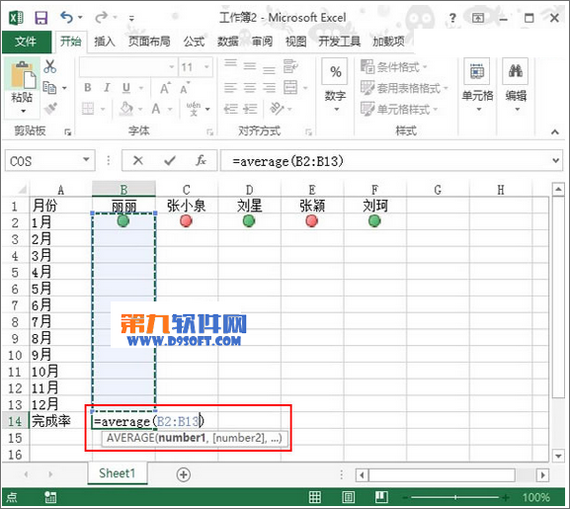Expand the formula bar chevron
This screenshot has height=509, width=570.
click(556, 160)
